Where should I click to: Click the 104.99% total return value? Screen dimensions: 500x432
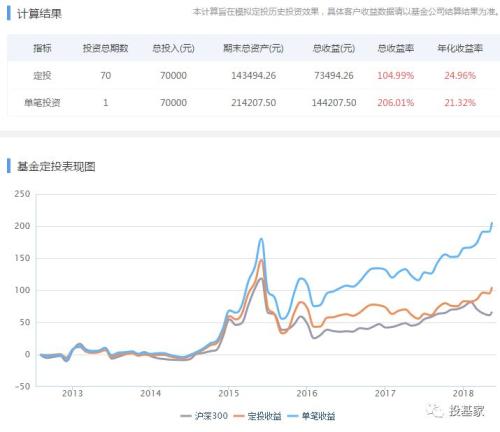(395, 76)
